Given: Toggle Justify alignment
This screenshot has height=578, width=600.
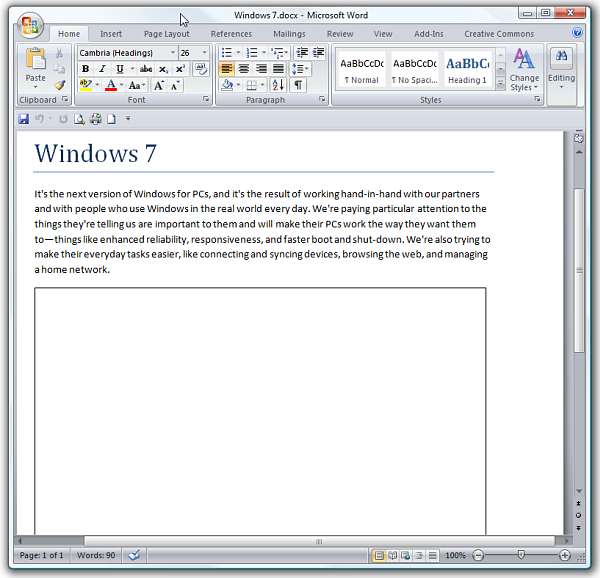Looking at the screenshot, I should pyautogui.click(x=278, y=69).
